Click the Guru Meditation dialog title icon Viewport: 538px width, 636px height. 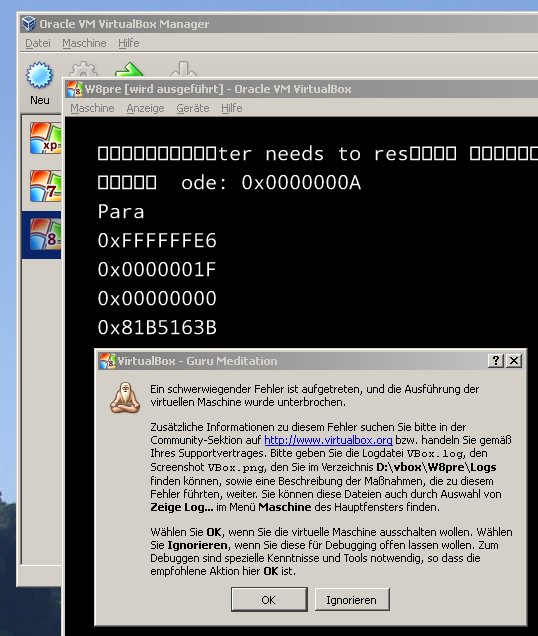click(108, 361)
